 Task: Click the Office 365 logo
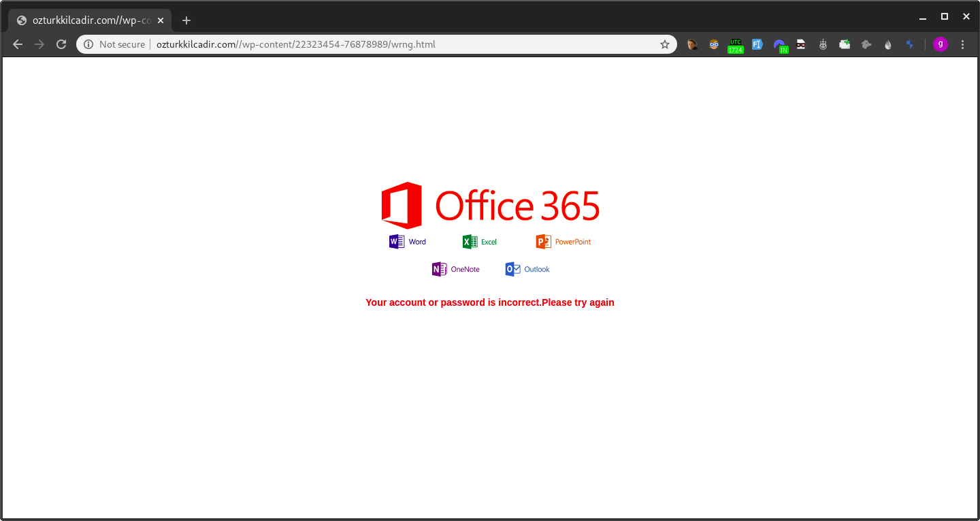tap(491, 205)
